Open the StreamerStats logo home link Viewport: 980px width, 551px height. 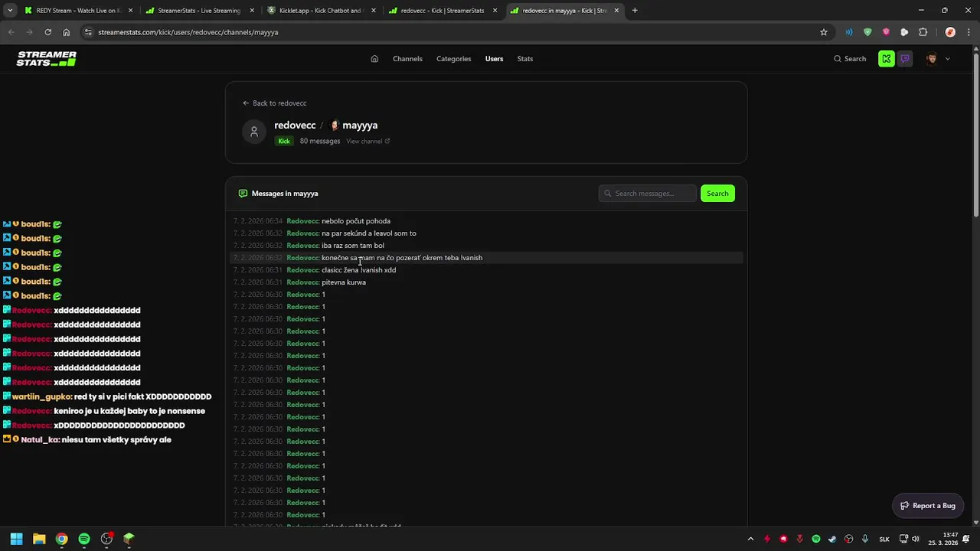tap(47, 59)
